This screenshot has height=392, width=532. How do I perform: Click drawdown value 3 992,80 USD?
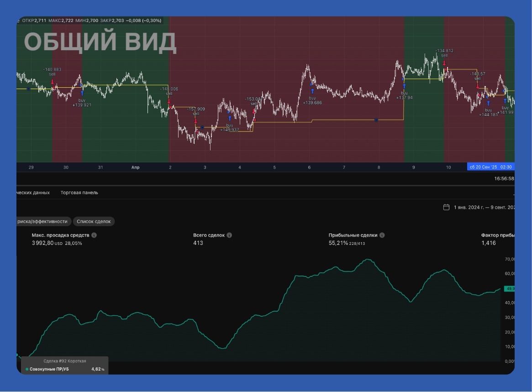(x=47, y=243)
